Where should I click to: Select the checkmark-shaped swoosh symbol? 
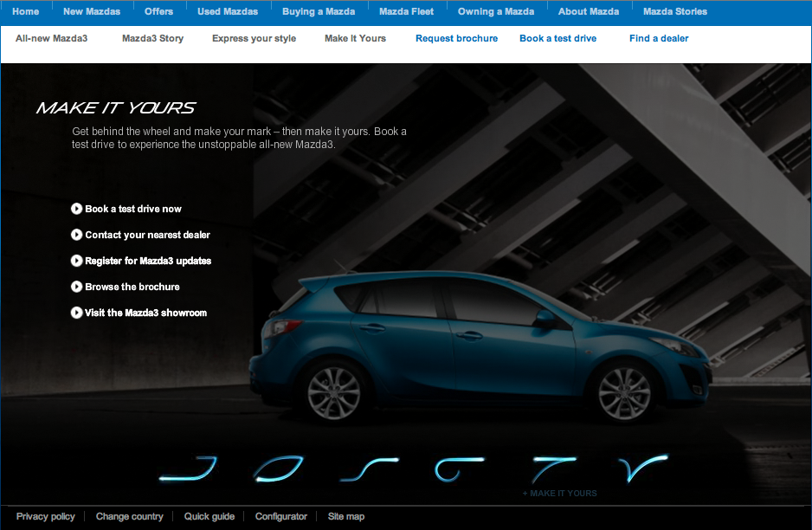tap(644, 468)
